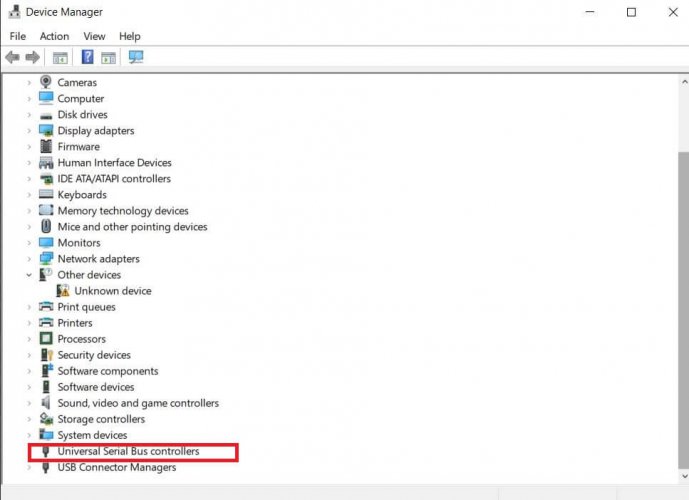The height and width of the screenshot is (500, 689).
Task: Click the vertical scrollbar thumb
Action: coord(684,310)
